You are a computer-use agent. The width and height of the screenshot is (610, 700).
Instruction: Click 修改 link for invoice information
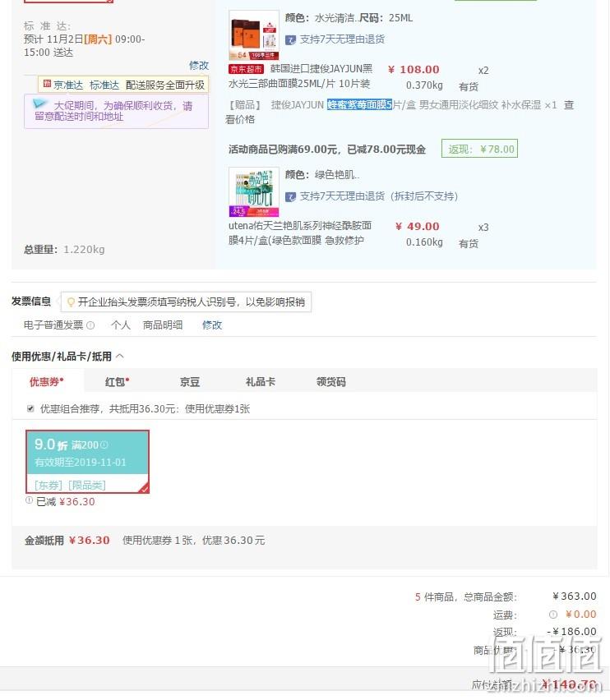(x=212, y=325)
